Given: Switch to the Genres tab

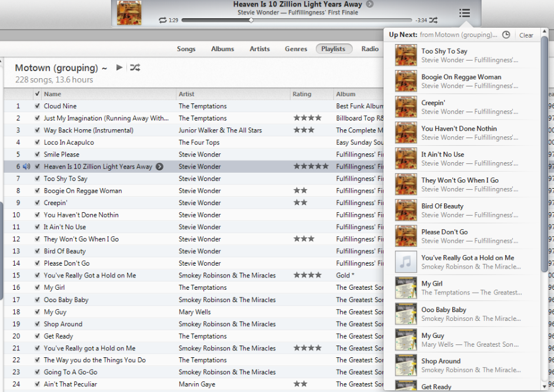Looking at the screenshot, I should (296, 49).
